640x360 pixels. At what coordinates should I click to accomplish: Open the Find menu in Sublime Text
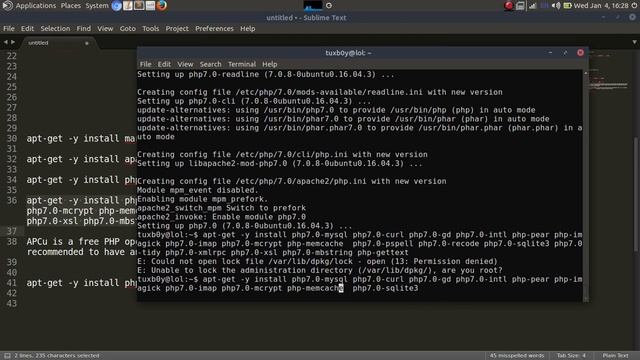84,29
